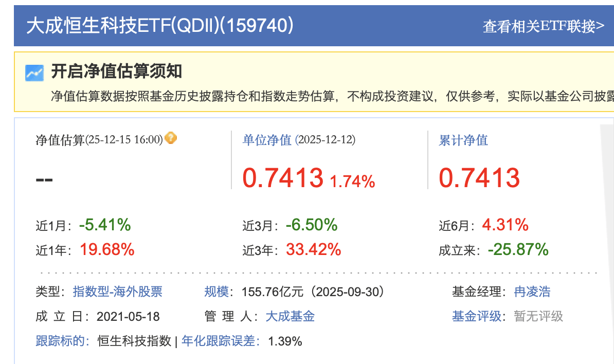Open fund manager 冉凌浩's profile

532,292
